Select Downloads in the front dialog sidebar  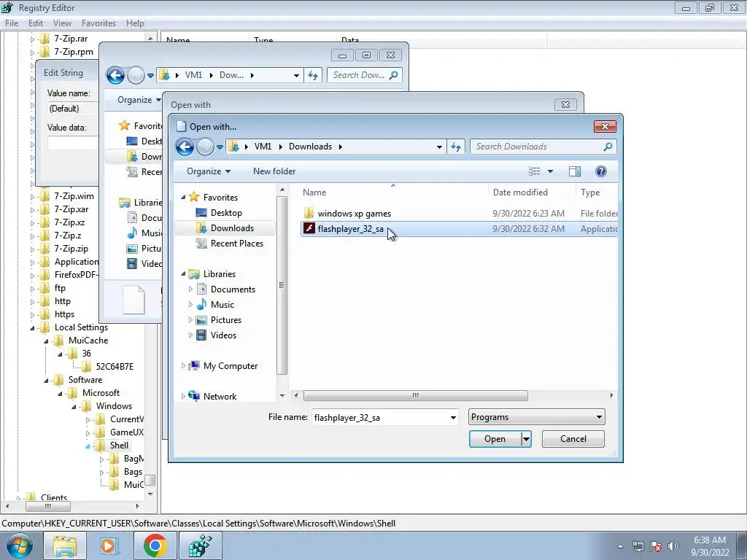(232, 228)
